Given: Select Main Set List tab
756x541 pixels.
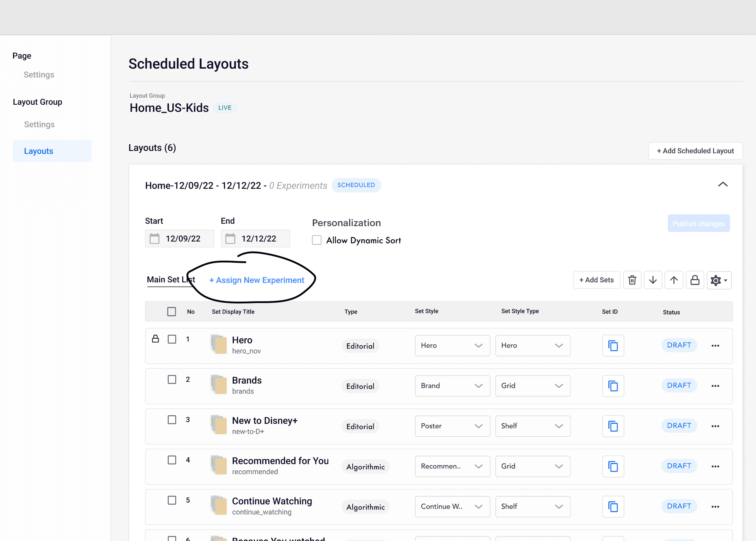Looking at the screenshot, I should coord(171,280).
